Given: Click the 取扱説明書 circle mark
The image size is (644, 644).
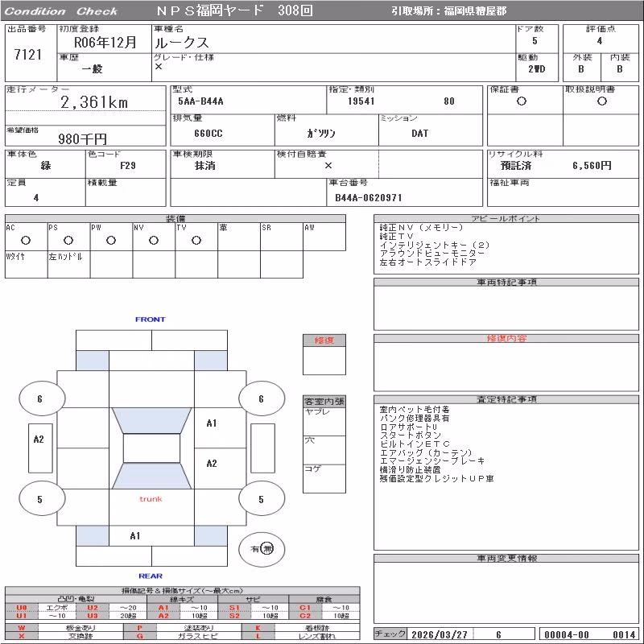Looking at the screenshot, I should (x=602, y=101).
